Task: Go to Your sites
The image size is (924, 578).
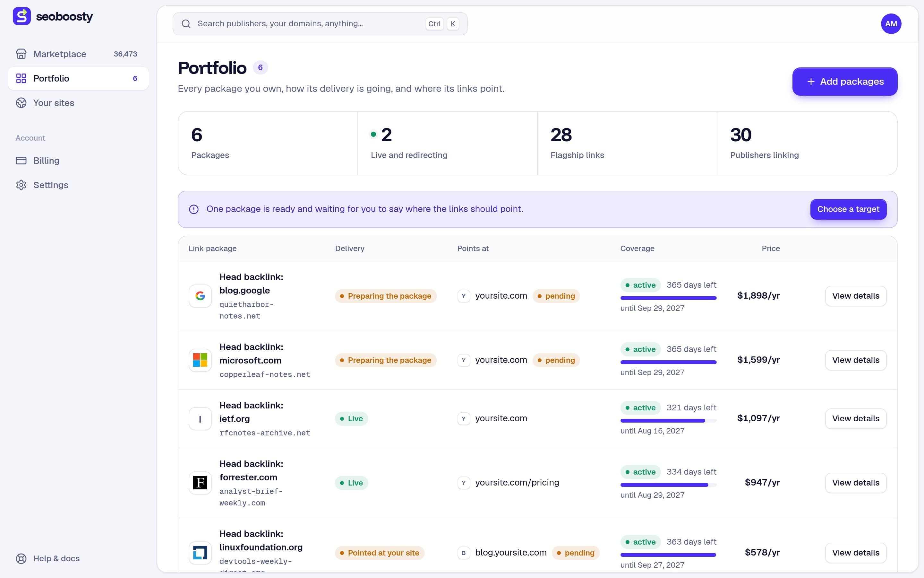Action: pos(78,103)
